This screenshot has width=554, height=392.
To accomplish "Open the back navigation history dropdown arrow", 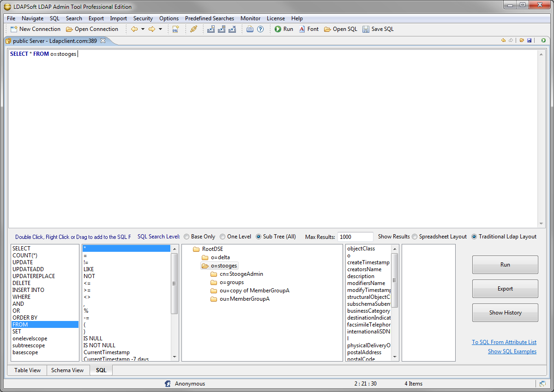I will coord(142,29).
